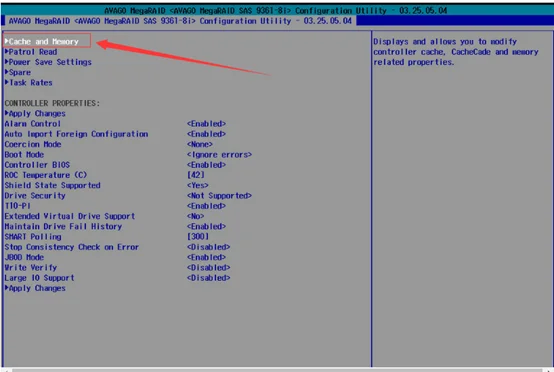Image resolution: width=554 pixels, height=372 pixels.
Task: Toggle the JBOD Mode Enabled value
Action: click(x=206, y=257)
